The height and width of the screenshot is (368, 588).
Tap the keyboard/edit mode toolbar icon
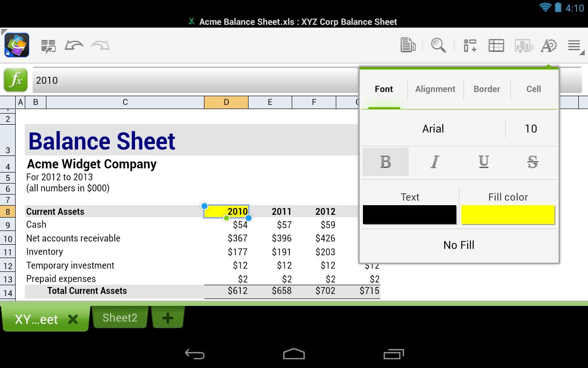tap(48, 46)
